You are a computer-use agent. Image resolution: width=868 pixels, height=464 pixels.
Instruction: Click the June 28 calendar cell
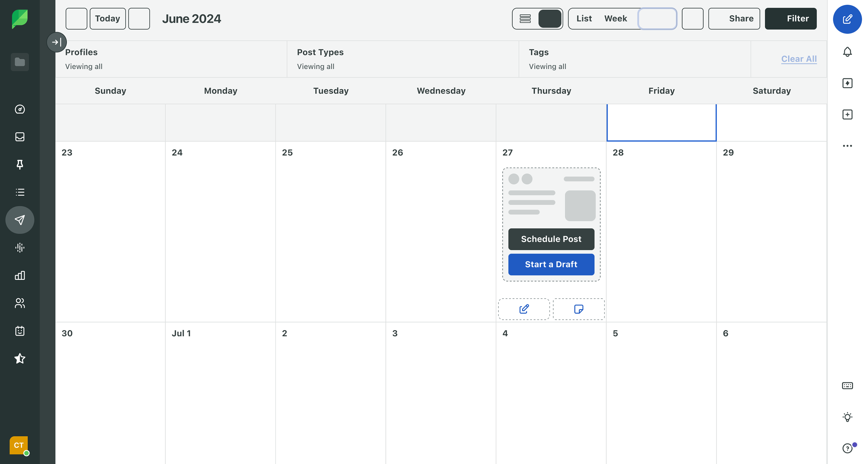[661, 233]
